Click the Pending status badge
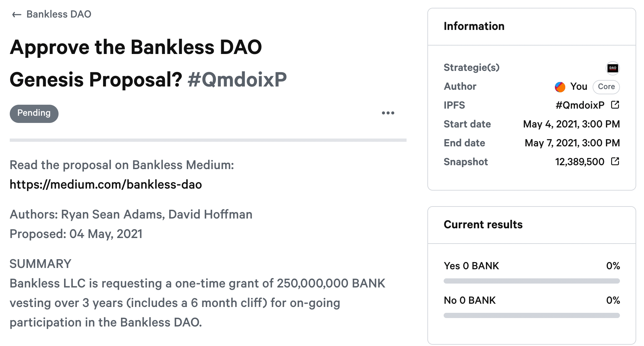 (x=34, y=113)
